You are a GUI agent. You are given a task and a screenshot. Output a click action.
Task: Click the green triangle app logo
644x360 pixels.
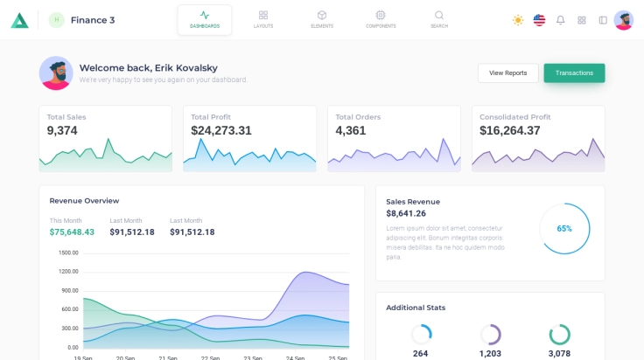tap(19, 20)
